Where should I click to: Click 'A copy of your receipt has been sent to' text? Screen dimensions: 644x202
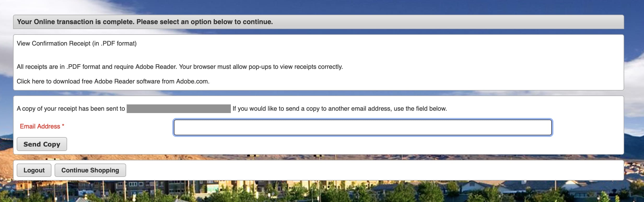pos(71,109)
